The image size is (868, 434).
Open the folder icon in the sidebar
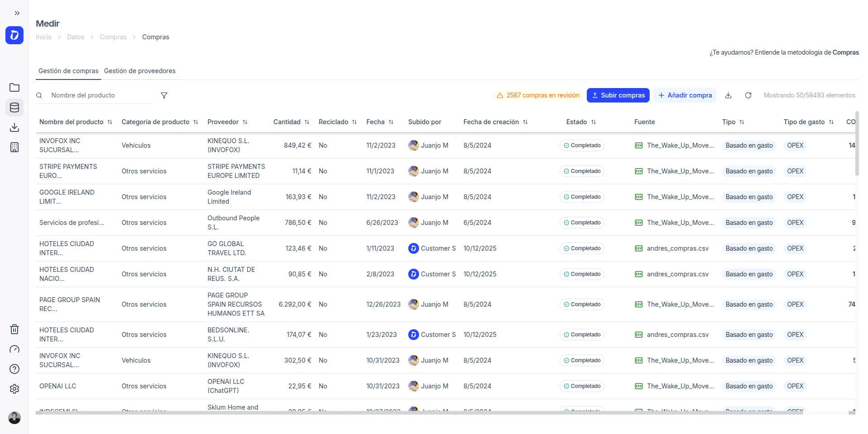point(14,88)
